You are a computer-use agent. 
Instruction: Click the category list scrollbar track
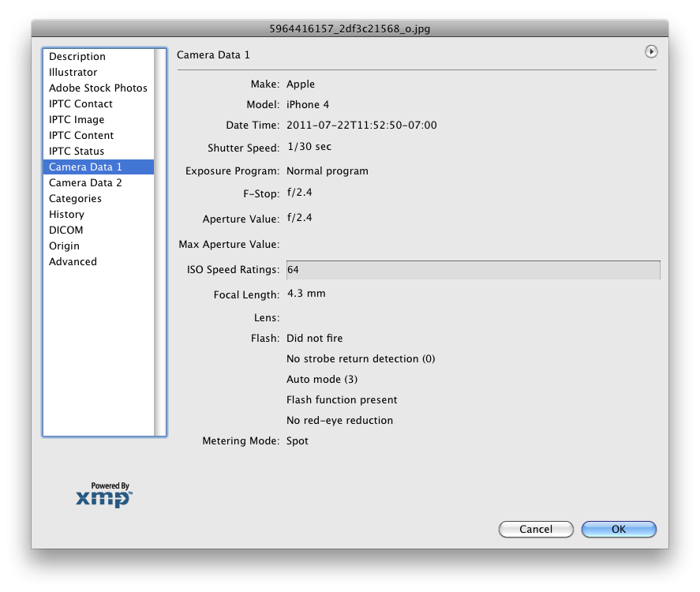[160, 242]
